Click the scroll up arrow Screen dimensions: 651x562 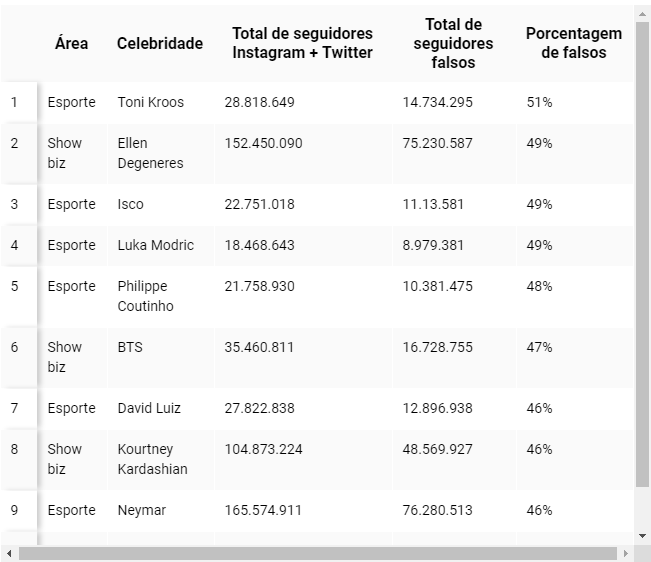[642, 12]
